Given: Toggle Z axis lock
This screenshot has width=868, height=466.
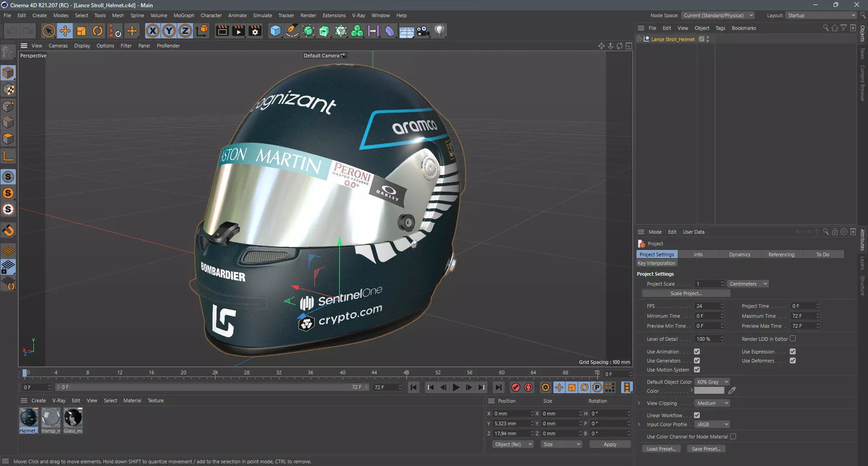Looking at the screenshot, I should [x=185, y=31].
